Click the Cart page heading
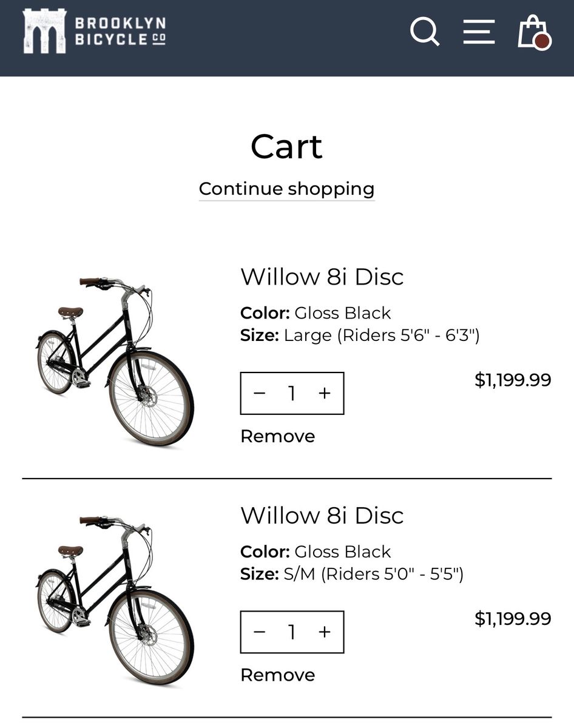574x728 pixels. coord(286,147)
